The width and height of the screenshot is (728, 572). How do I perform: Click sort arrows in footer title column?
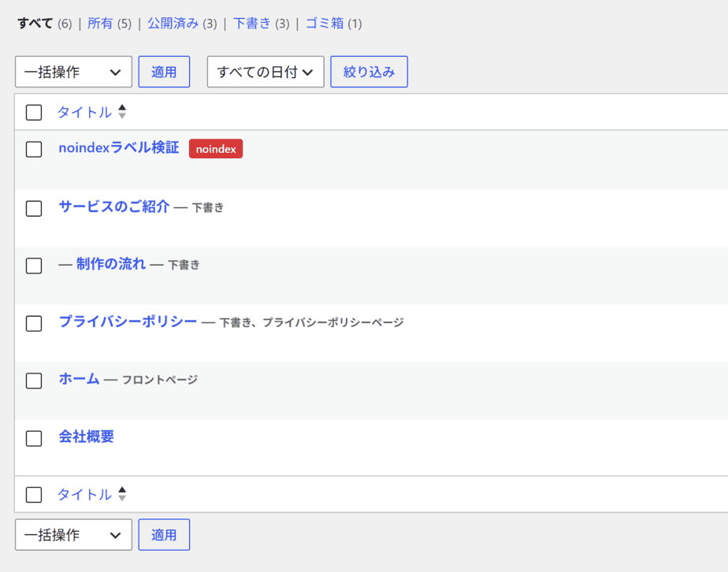(x=122, y=495)
